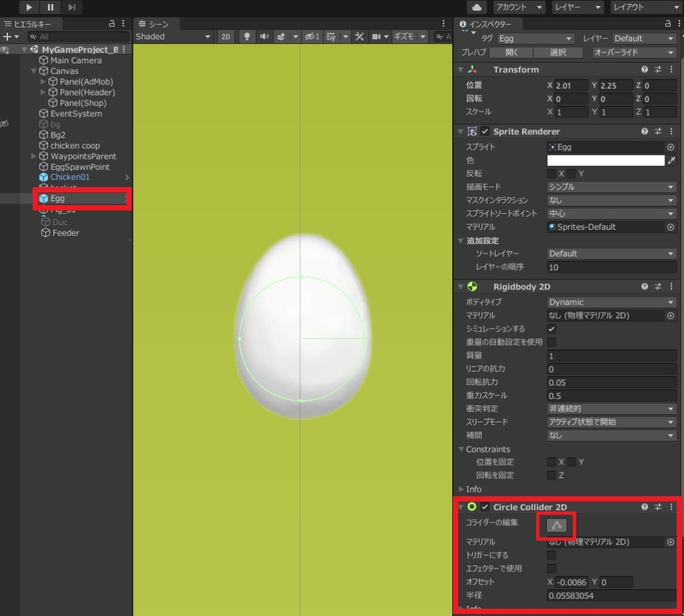Open the Transform component help icon

645,69
